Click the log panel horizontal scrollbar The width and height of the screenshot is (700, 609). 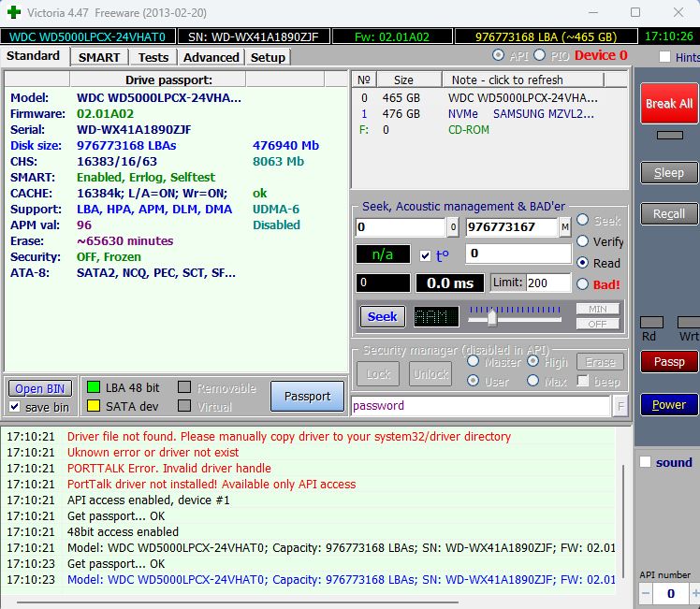pos(238,602)
